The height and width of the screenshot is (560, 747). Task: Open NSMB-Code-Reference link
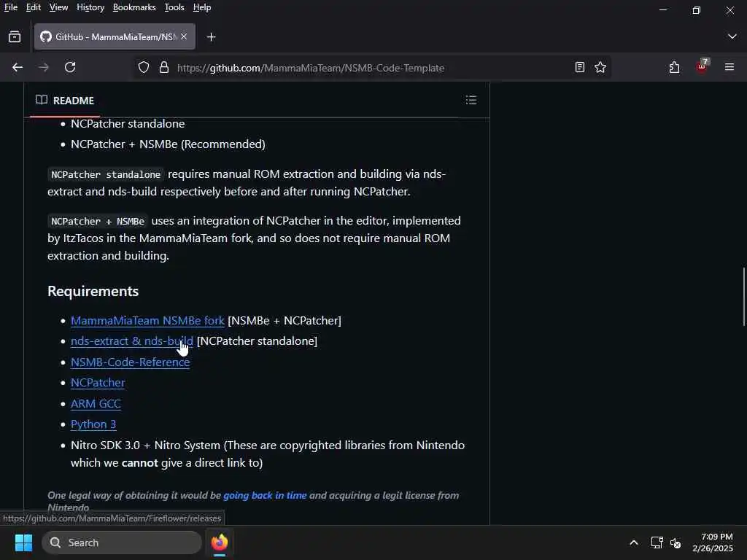[130, 362]
